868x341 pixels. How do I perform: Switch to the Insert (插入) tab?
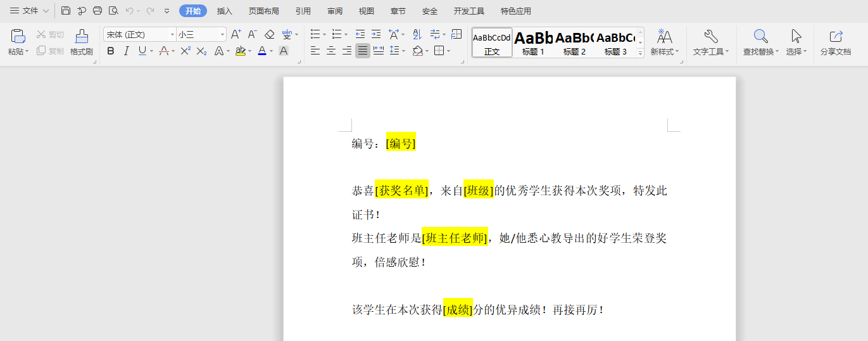225,11
